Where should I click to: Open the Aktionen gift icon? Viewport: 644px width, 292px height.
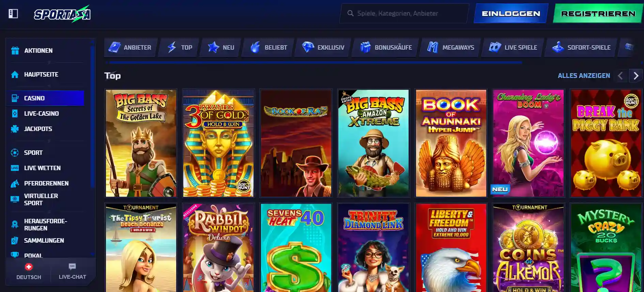pyautogui.click(x=15, y=50)
